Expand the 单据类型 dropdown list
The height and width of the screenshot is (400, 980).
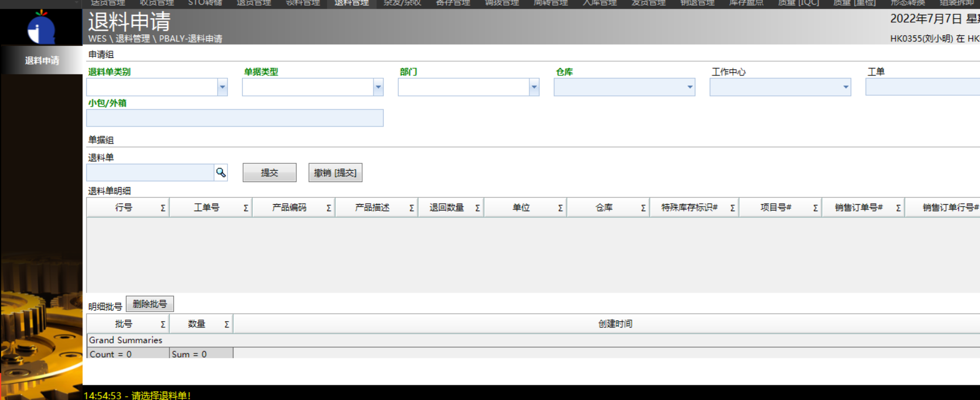(x=378, y=87)
